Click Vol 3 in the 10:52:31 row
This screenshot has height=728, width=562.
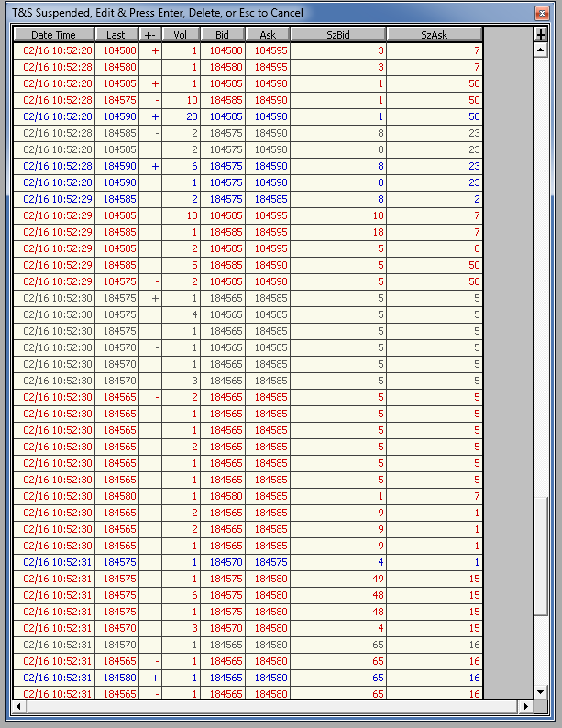[x=181, y=628]
